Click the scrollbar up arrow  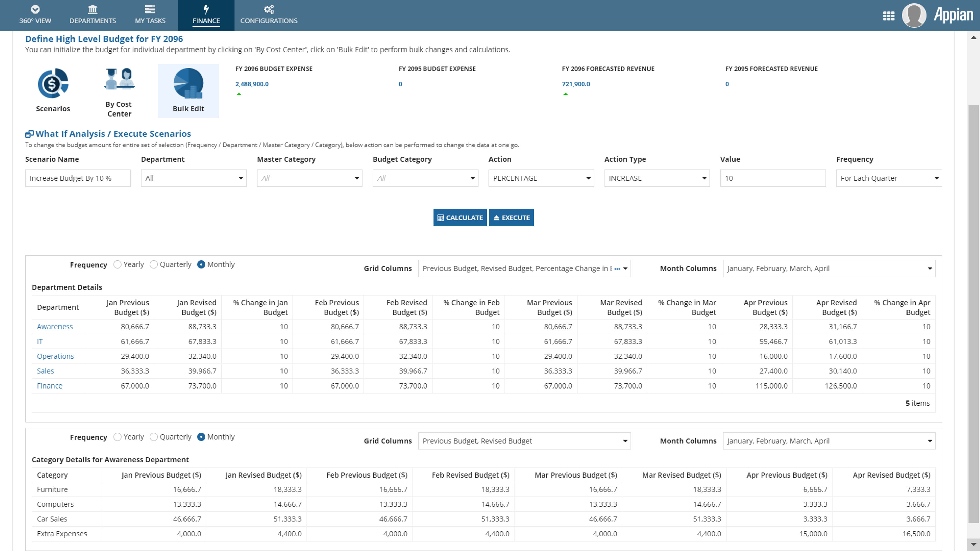974,37
